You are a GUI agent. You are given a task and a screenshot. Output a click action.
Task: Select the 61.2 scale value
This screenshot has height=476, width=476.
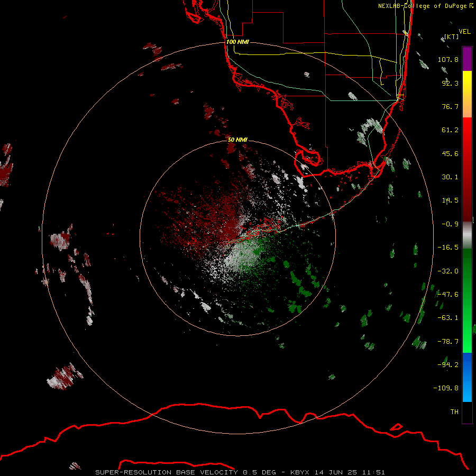(450, 130)
